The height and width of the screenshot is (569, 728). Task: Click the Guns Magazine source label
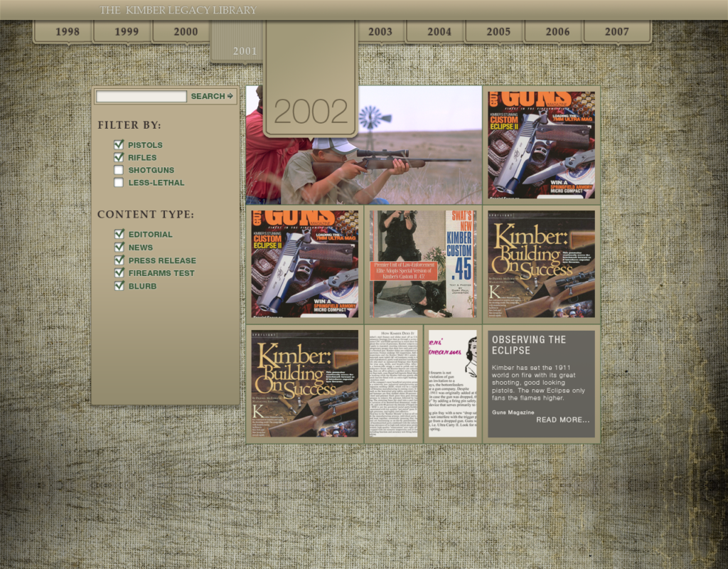tap(513, 412)
